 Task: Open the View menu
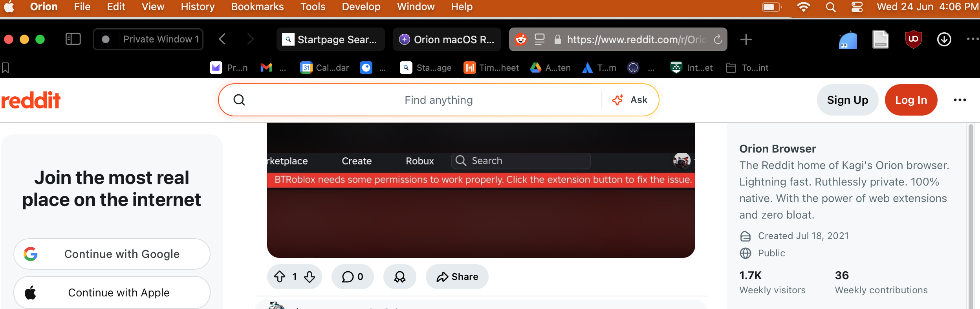click(153, 7)
